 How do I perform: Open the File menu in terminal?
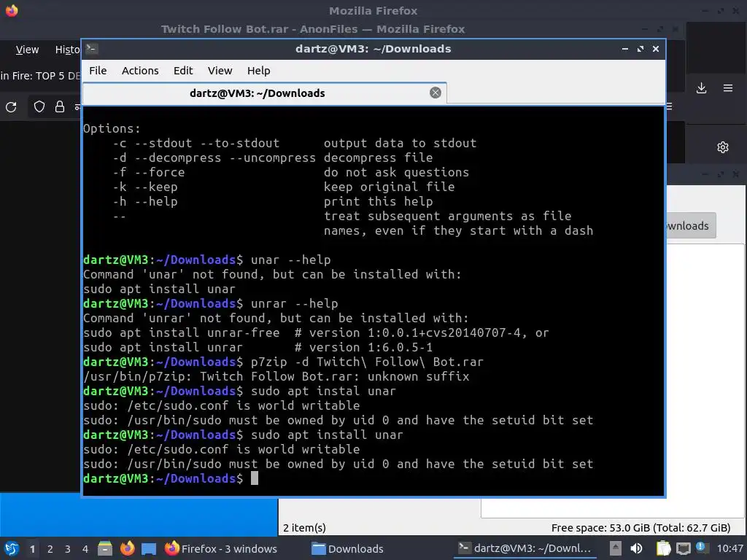pos(98,71)
